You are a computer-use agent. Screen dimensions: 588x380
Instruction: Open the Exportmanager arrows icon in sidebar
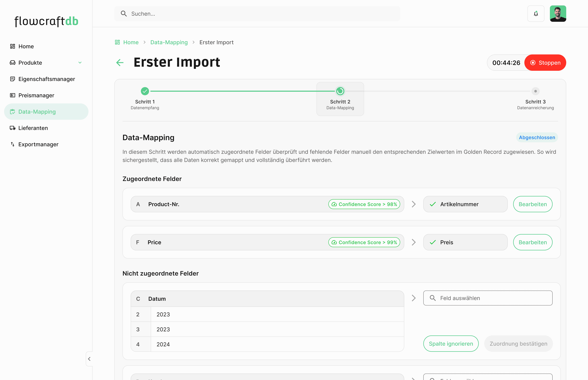[13, 144]
